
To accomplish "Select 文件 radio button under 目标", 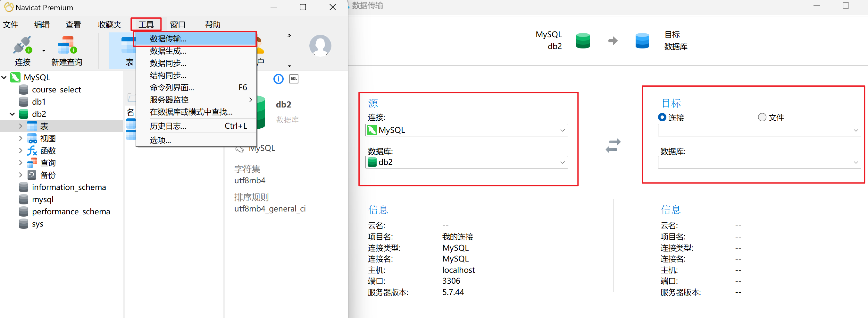I will (x=762, y=117).
